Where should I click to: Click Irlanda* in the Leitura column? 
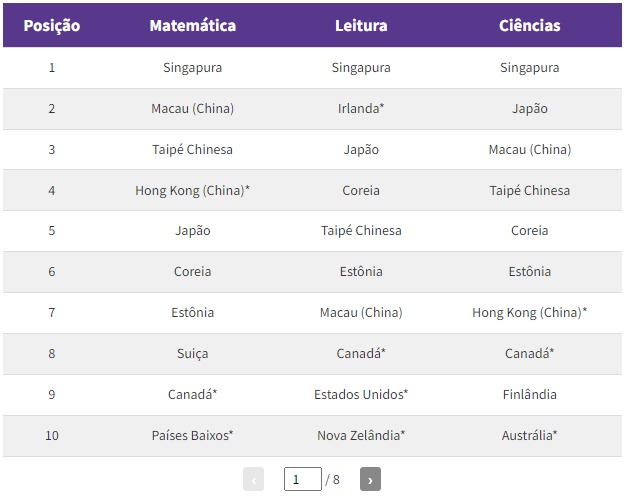(361, 109)
